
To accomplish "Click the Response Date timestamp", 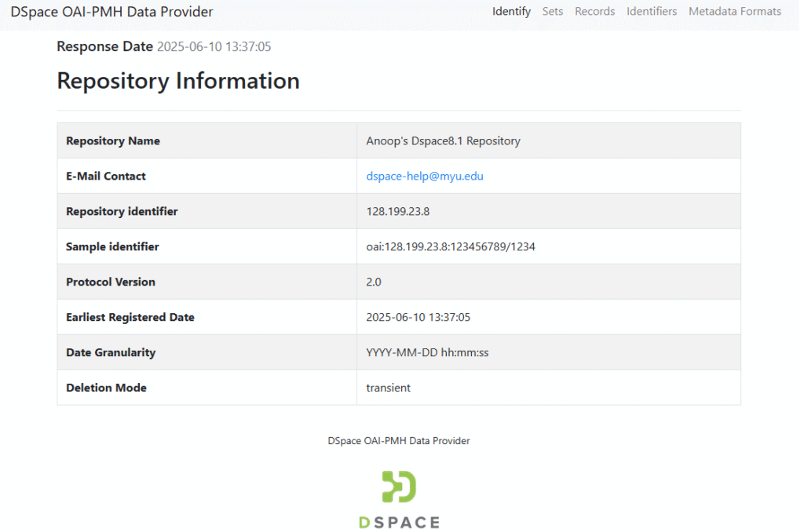I will (214, 46).
